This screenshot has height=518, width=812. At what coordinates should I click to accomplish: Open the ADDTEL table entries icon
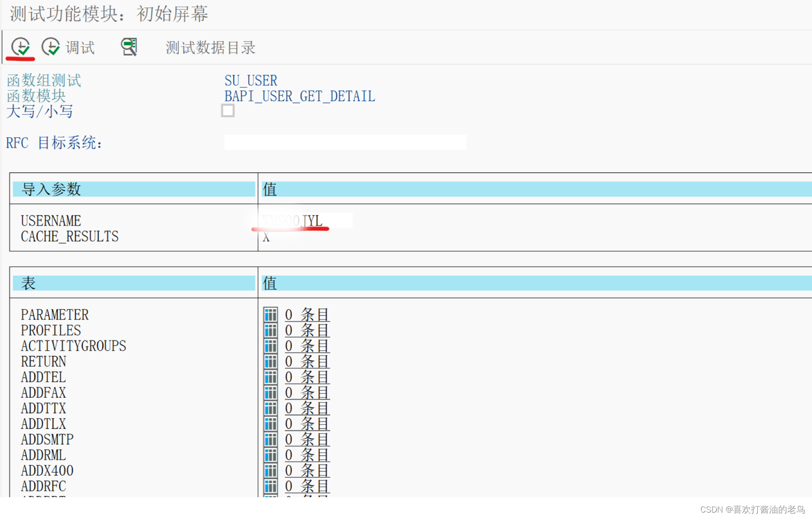pyautogui.click(x=270, y=377)
